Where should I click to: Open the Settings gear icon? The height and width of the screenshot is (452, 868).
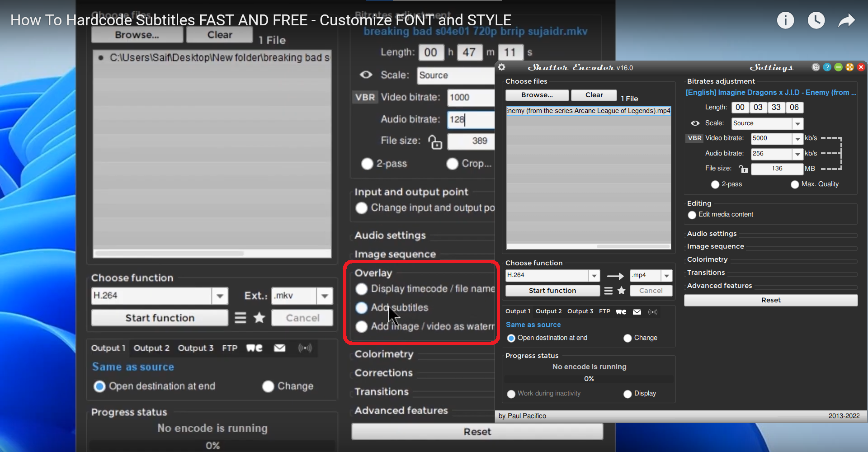[x=502, y=67]
